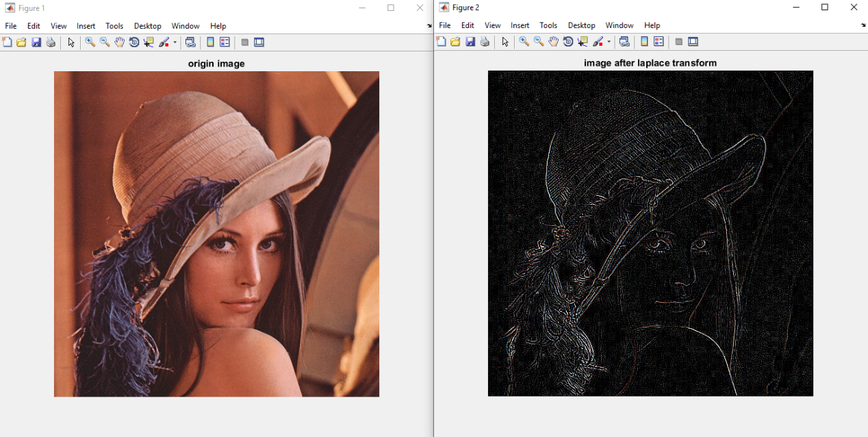The image size is (868, 437).
Task: Minimize the Figure 2 window
Action: coord(796,8)
